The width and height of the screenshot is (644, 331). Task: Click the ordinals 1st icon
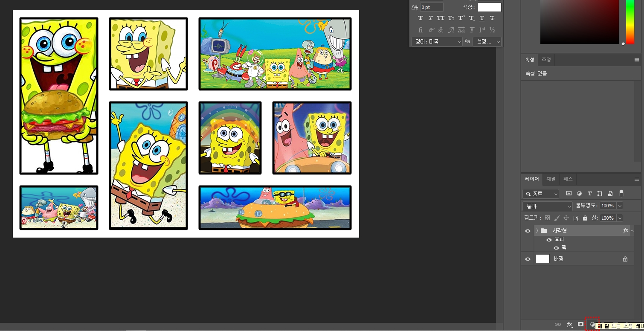point(482,30)
